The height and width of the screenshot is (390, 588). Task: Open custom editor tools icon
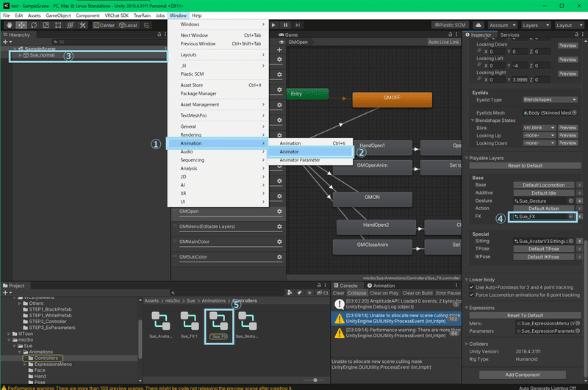82,25
